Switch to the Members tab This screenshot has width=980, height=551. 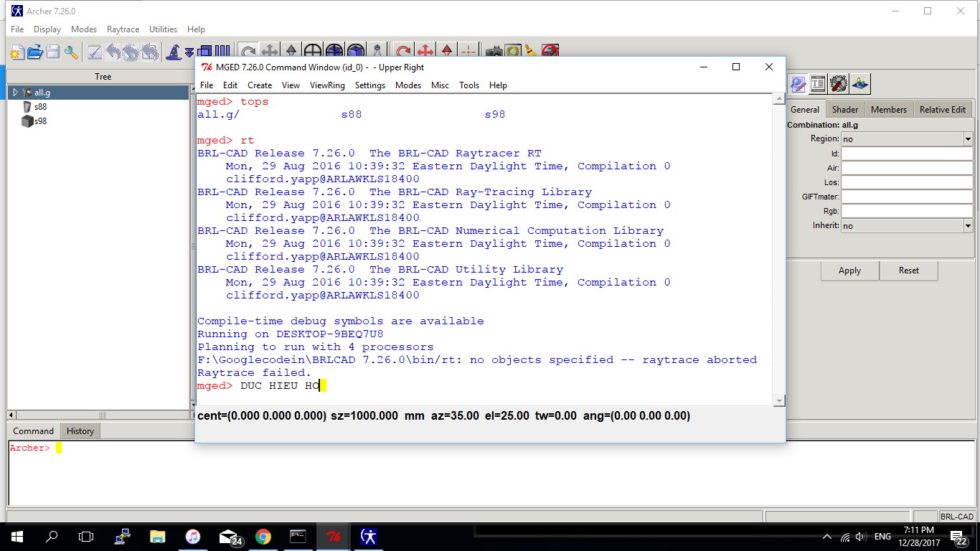[x=889, y=110]
